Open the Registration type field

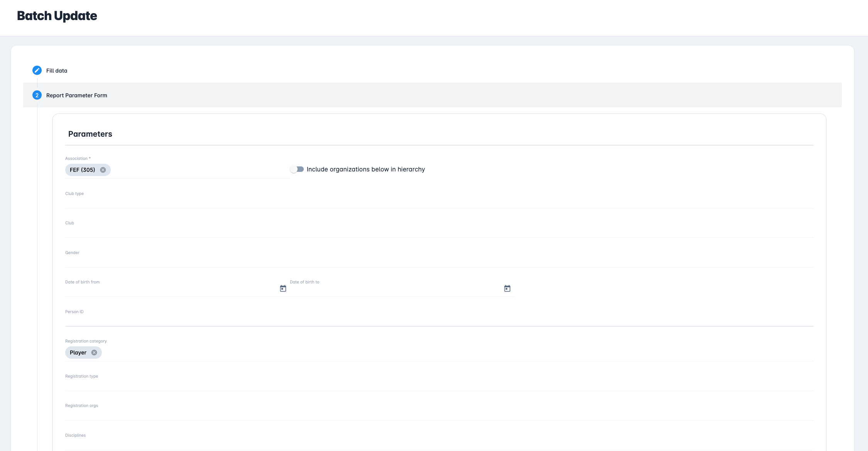tap(439, 384)
